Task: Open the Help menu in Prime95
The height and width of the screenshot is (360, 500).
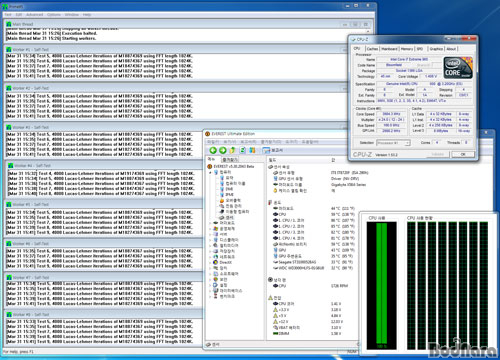Action: 87,15
